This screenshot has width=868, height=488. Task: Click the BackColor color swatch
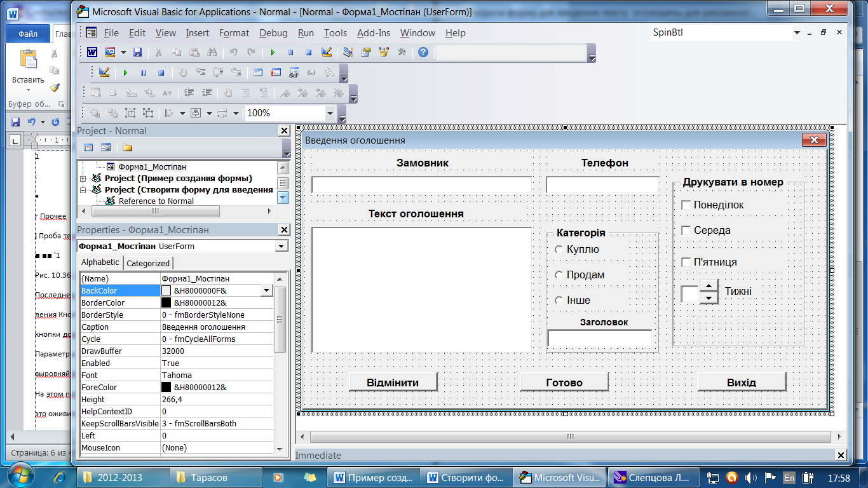coord(166,290)
